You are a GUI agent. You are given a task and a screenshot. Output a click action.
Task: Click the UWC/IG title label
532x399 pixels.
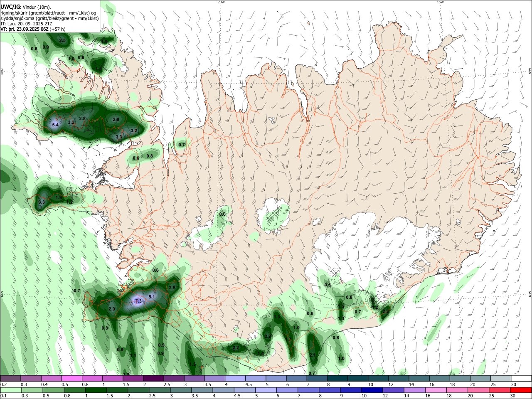tap(10, 7)
